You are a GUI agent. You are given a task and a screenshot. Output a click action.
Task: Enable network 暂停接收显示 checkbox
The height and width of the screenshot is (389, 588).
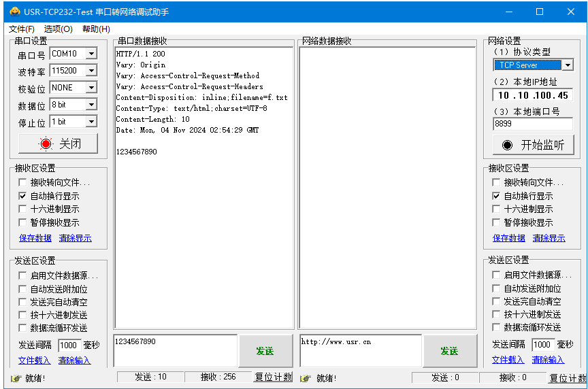click(x=496, y=222)
